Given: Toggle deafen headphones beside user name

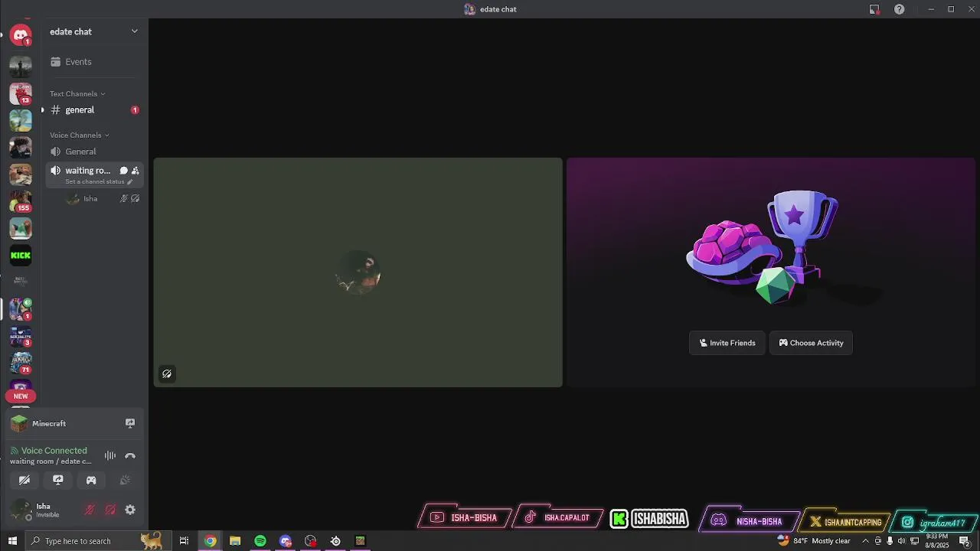Looking at the screenshot, I should point(110,510).
